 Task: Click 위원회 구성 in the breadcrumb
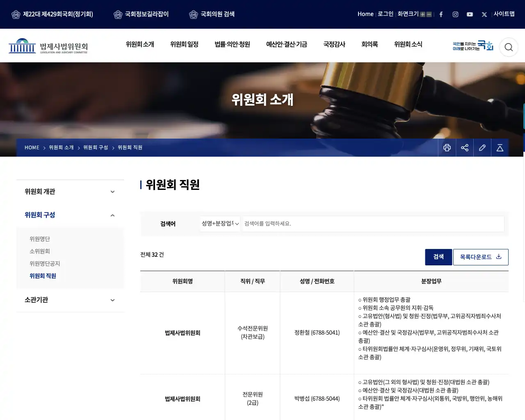pos(96,148)
